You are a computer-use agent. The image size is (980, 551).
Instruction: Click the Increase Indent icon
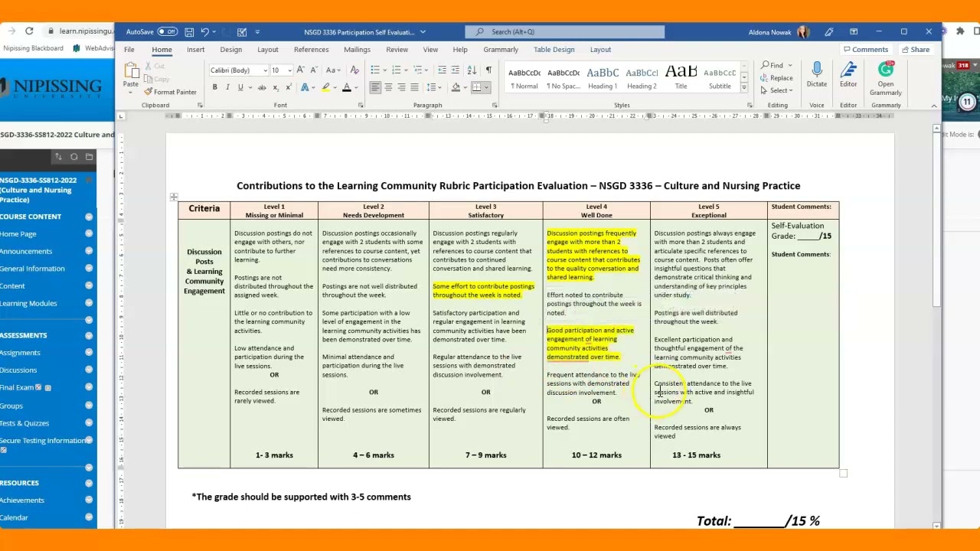pyautogui.click(x=455, y=70)
